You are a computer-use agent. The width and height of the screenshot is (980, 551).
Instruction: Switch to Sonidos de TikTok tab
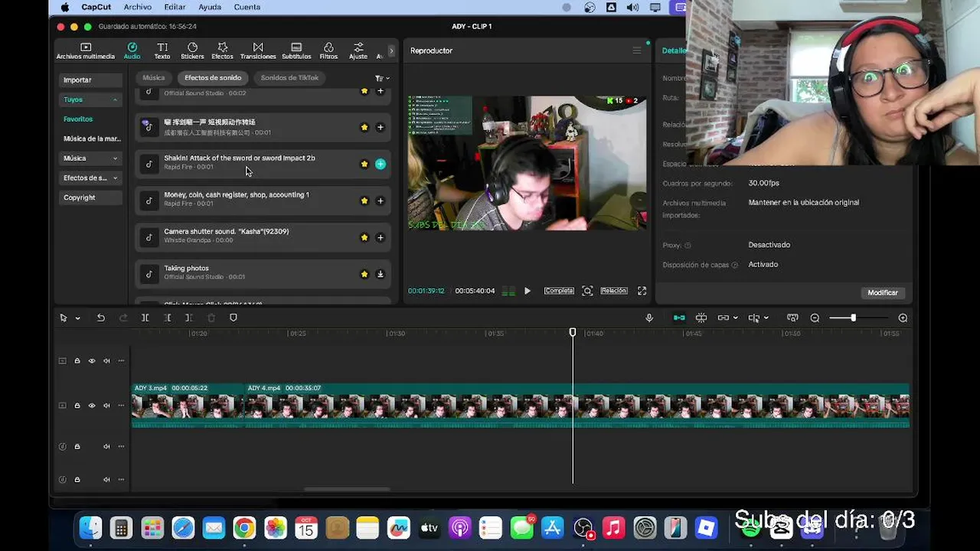coord(289,77)
